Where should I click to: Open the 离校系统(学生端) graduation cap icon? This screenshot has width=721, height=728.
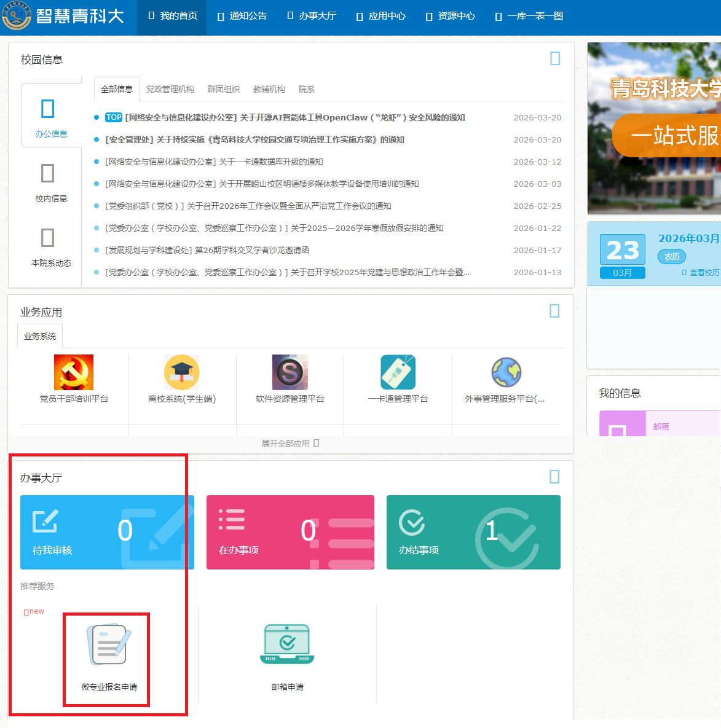pos(182,372)
